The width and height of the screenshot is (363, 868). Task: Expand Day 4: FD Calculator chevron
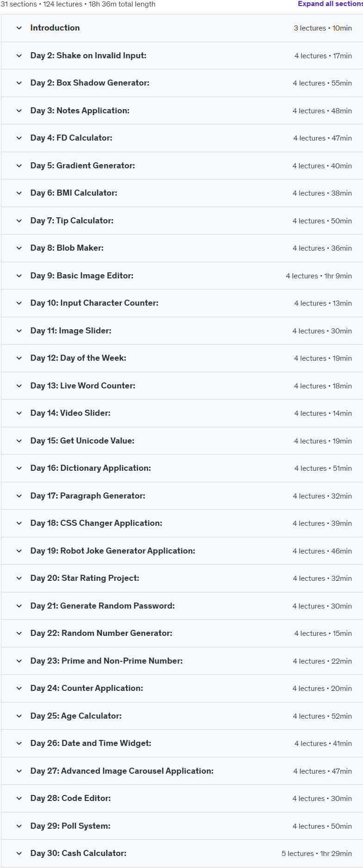pos(19,138)
